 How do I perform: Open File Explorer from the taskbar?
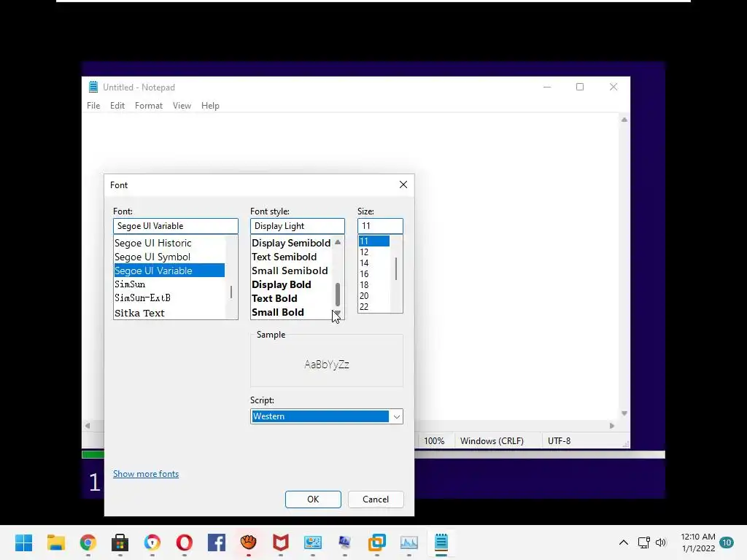[x=55, y=542]
